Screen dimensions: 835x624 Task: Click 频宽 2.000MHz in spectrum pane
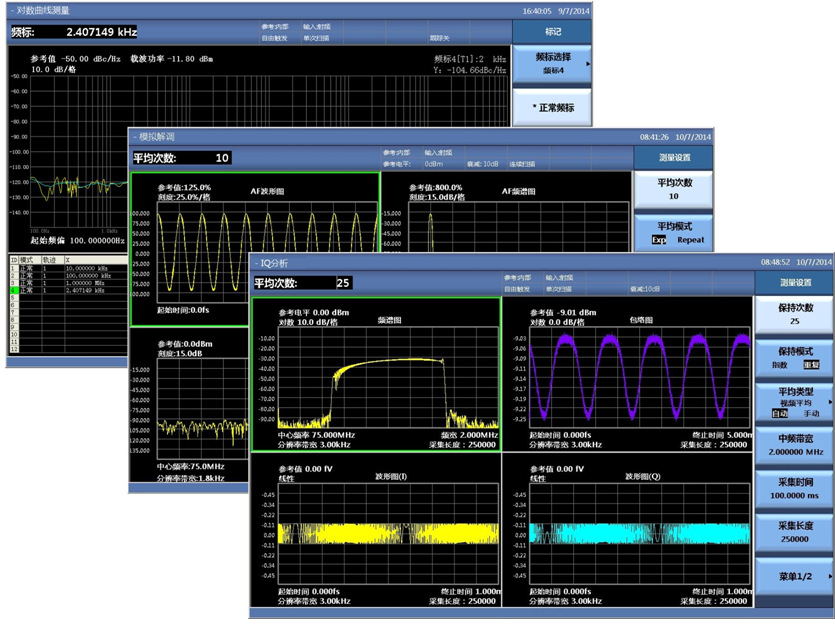point(469,436)
